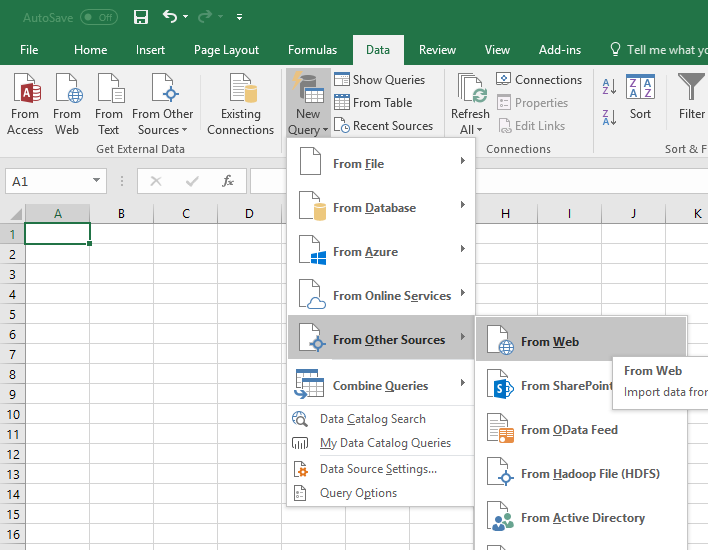The width and height of the screenshot is (708, 550).
Task: Select From Hadoop File (HDFS)
Action: click(581, 473)
